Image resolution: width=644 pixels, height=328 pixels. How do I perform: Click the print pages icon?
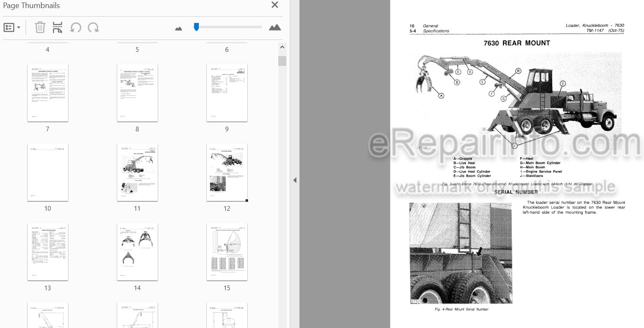[57, 28]
